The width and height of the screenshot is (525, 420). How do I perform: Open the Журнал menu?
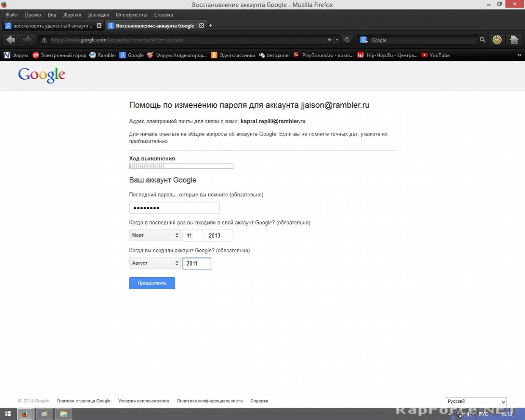[72, 15]
